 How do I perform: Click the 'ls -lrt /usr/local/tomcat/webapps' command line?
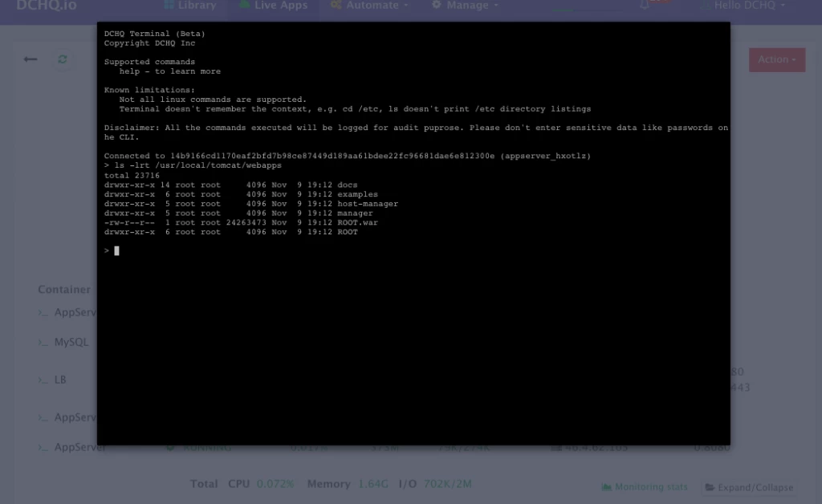point(193,165)
